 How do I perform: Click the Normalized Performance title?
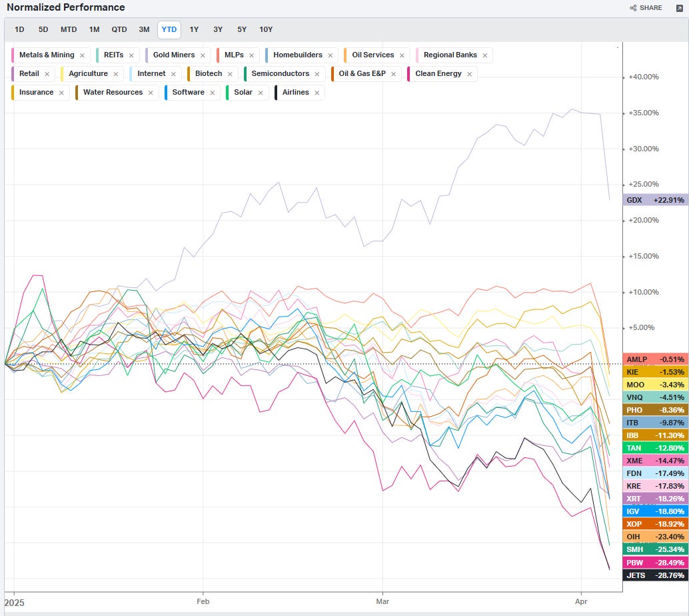(x=66, y=7)
